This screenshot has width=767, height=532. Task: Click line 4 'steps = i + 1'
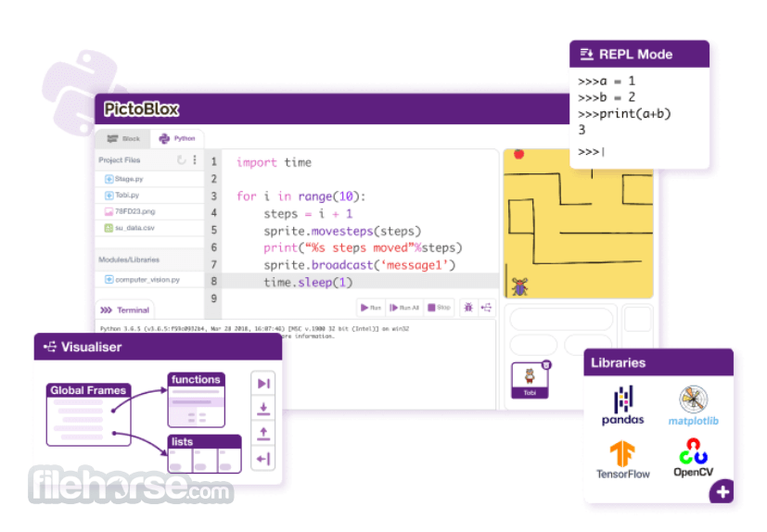coord(308,214)
